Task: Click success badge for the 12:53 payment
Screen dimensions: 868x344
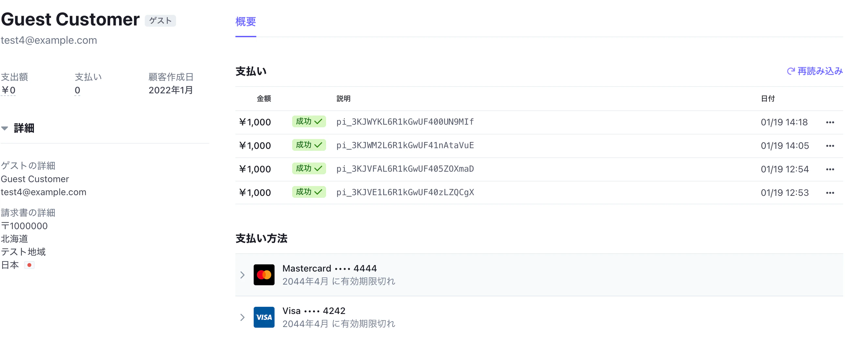Action: (x=309, y=192)
